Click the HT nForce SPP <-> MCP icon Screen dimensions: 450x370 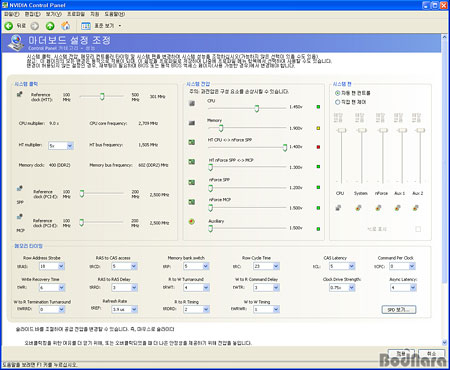pyautogui.click(x=192, y=162)
